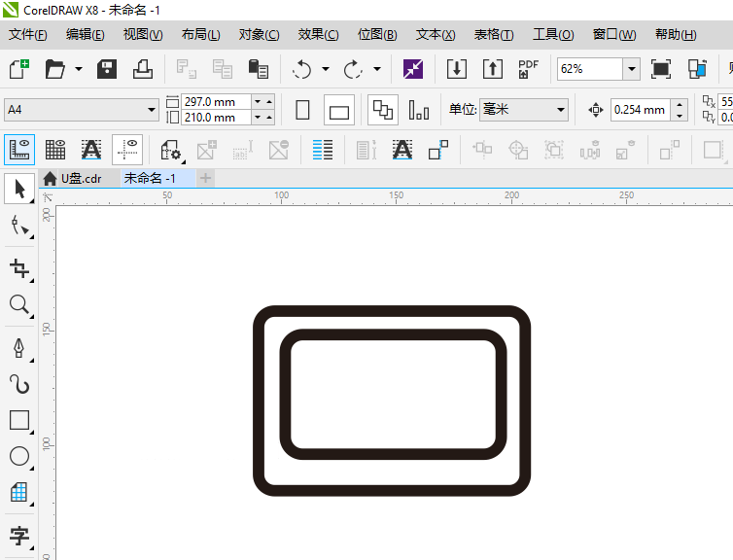Expand the A4 page size dropdown

coord(151,110)
